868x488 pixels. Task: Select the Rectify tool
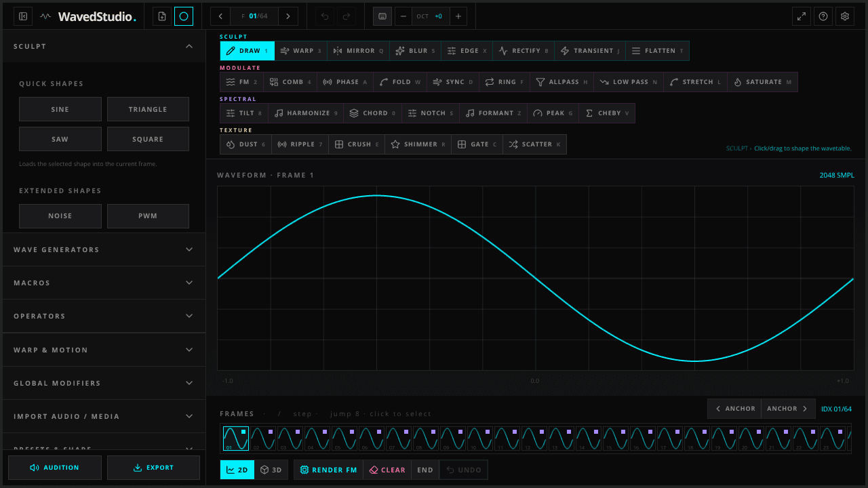point(524,51)
